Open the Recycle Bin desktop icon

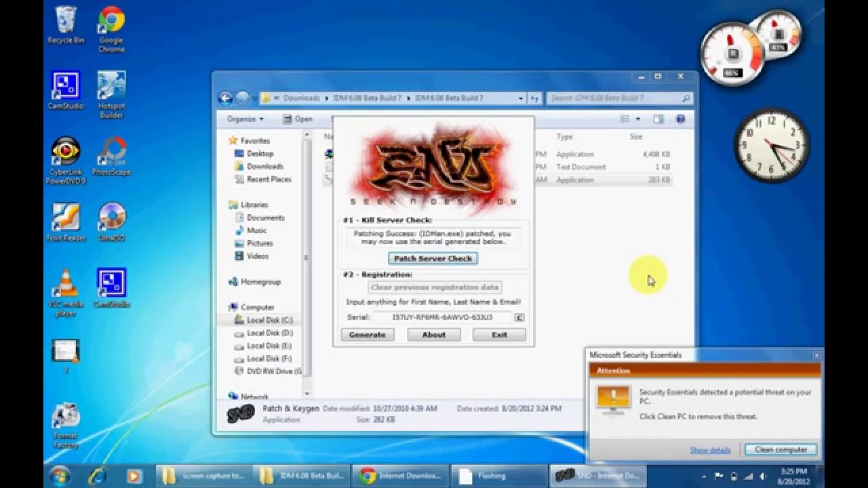[66, 25]
